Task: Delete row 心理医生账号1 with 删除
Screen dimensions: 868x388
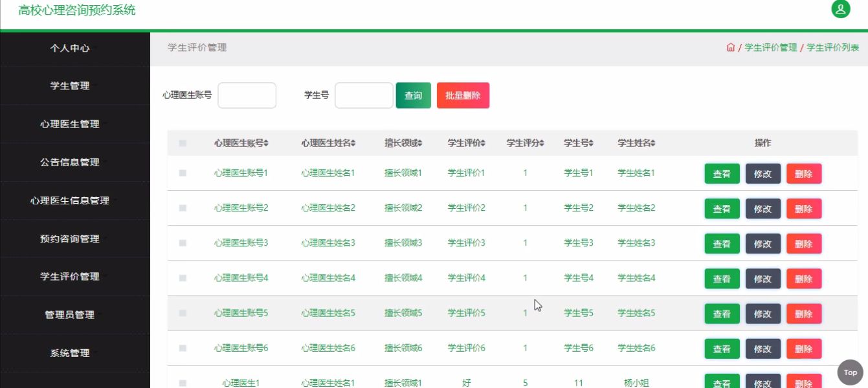Action: coord(803,174)
